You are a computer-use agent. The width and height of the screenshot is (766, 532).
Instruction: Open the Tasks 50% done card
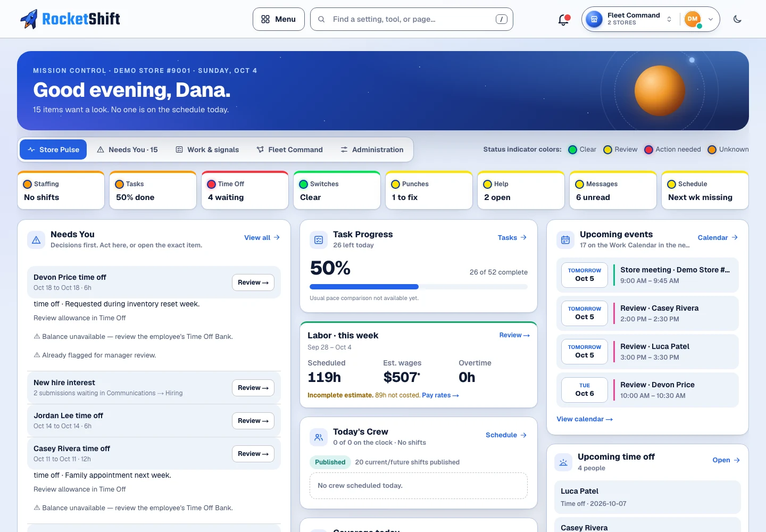click(153, 190)
